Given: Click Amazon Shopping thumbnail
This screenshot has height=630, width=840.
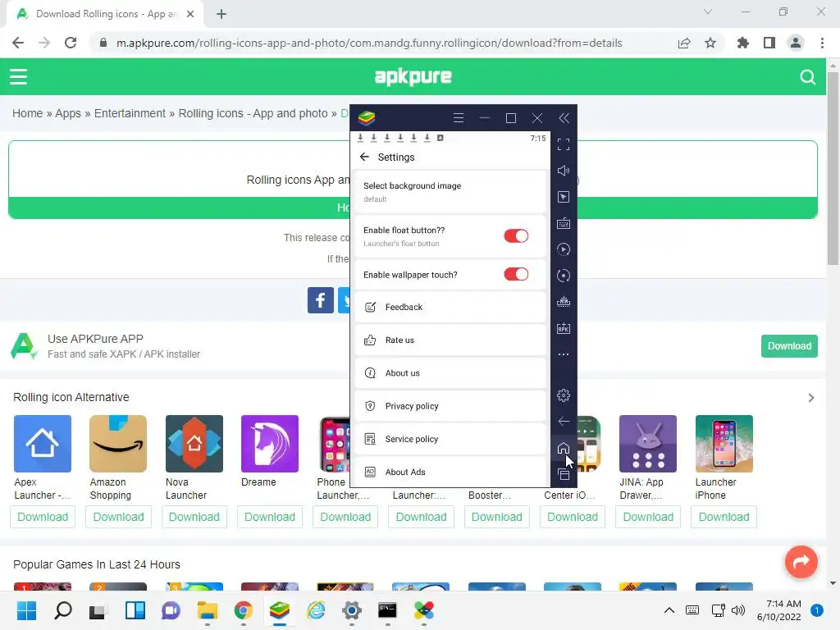Looking at the screenshot, I should click(x=118, y=444).
